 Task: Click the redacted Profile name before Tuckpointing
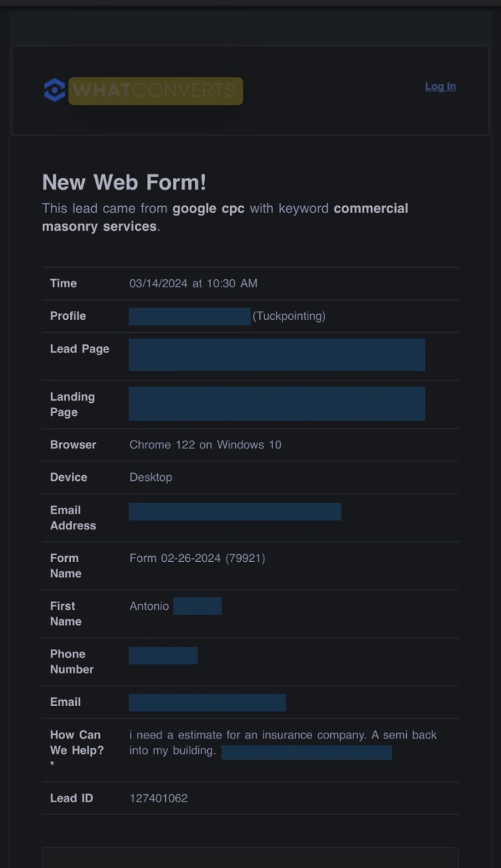pyautogui.click(x=190, y=316)
